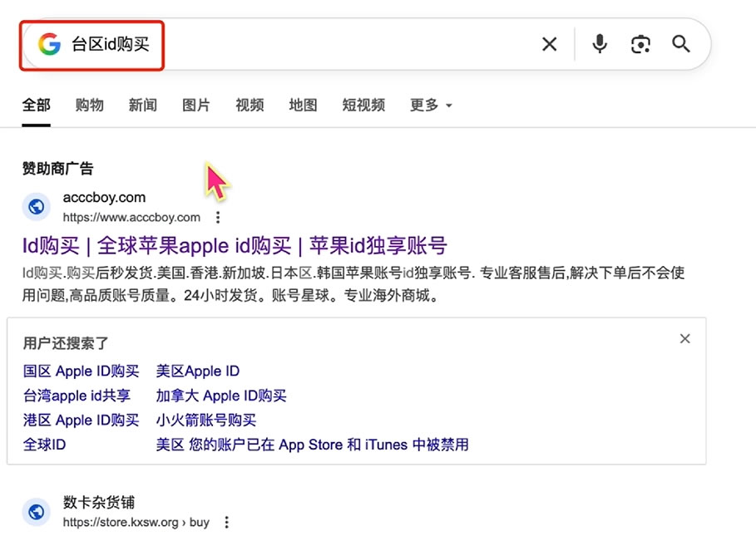
Task: Click the acccboy.com globe favicon
Action: point(37,207)
